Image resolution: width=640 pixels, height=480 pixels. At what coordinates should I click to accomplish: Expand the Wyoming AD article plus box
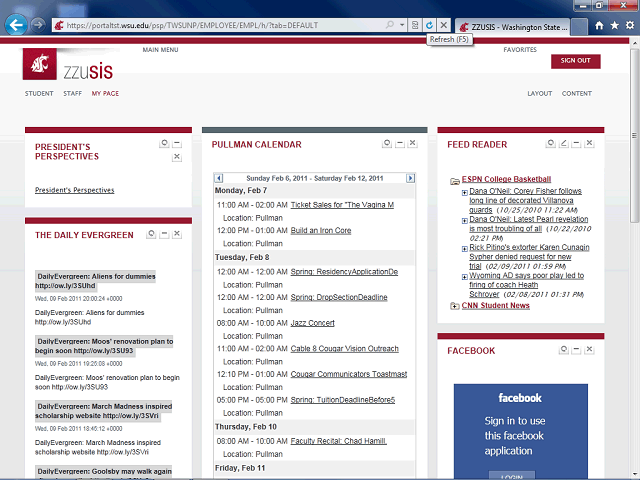tap(464, 277)
